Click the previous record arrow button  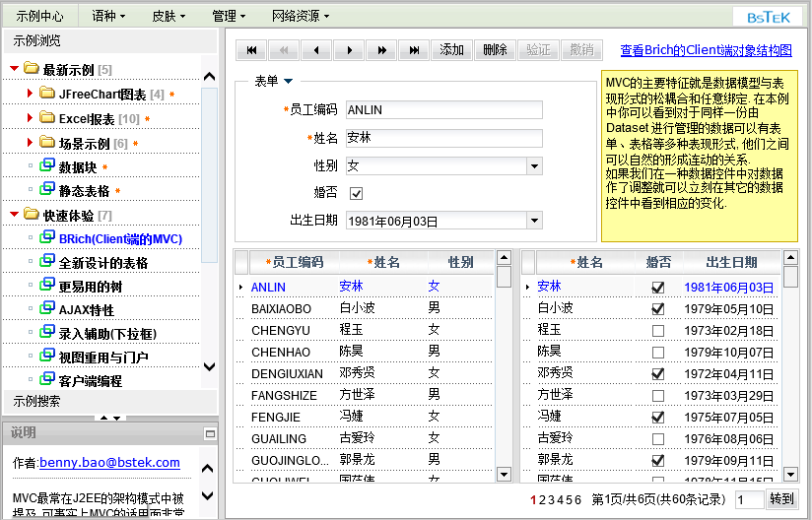point(315,50)
